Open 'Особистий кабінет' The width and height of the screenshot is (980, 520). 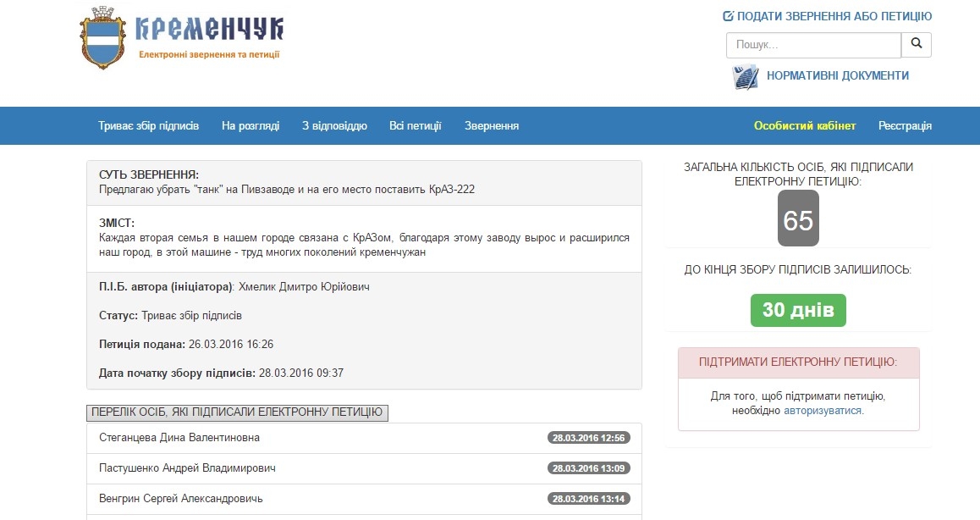[x=805, y=125]
